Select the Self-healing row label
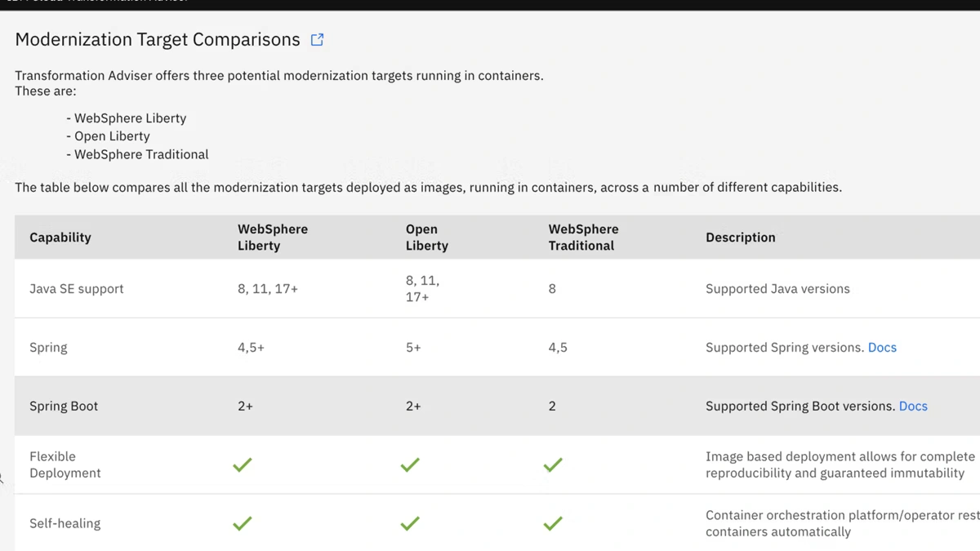The width and height of the screenshot is (980, 551). 65,523
